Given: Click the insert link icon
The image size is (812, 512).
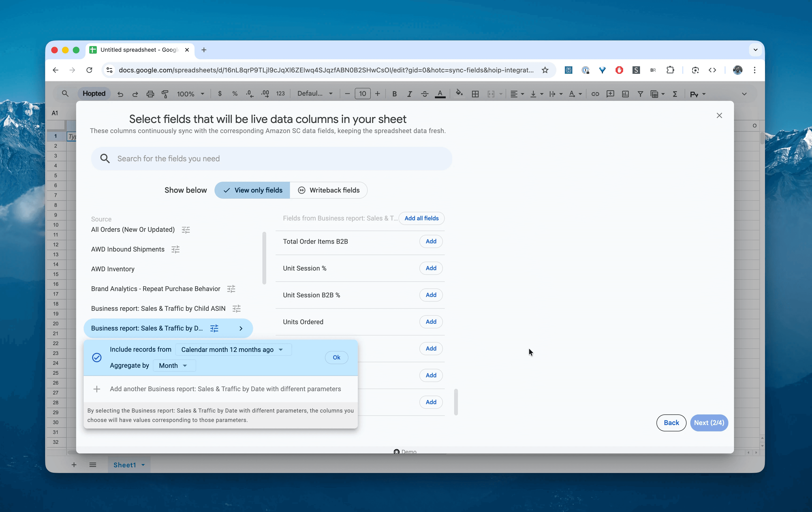Looking at the screenshot, I should pyautogui.click(x=595, y=94).
